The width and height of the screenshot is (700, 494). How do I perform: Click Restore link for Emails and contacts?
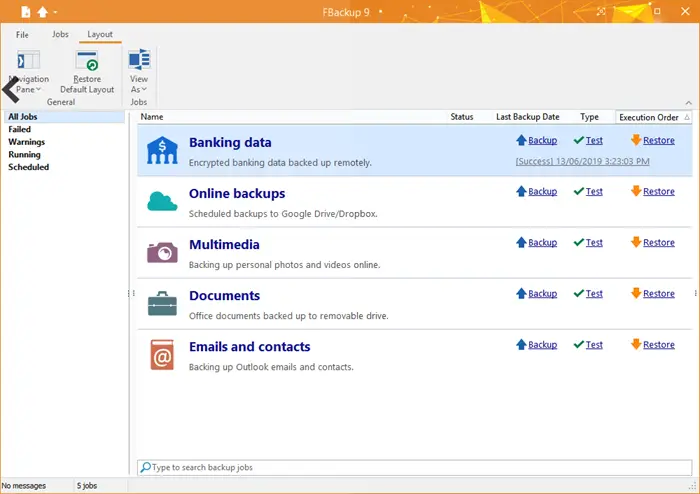(658, 345)
